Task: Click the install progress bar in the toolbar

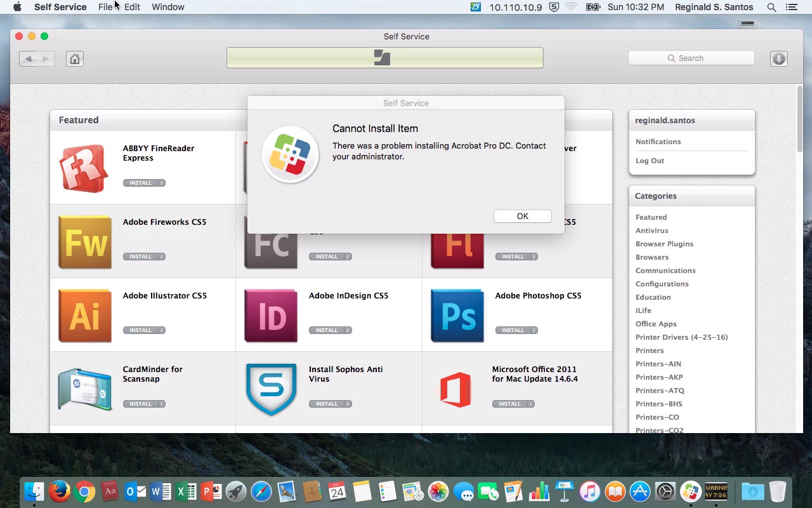Action: (x=385, y=58)
